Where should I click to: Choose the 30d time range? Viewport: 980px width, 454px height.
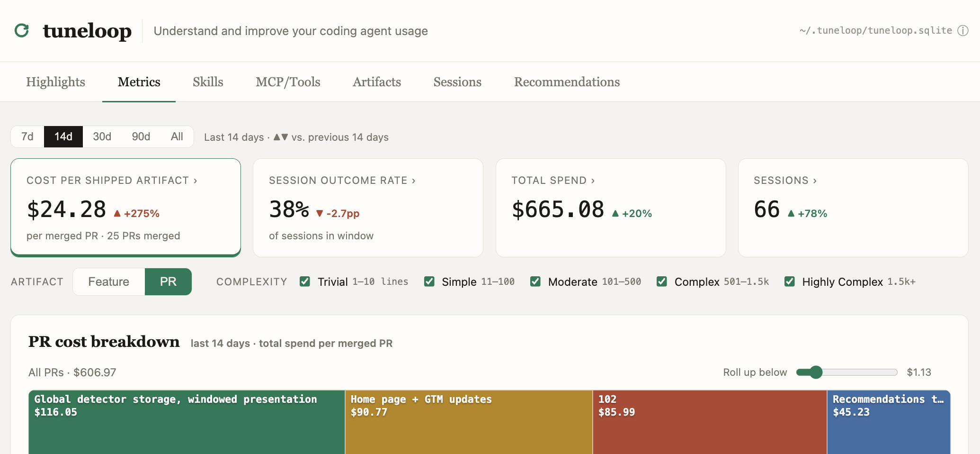point(102,136)
